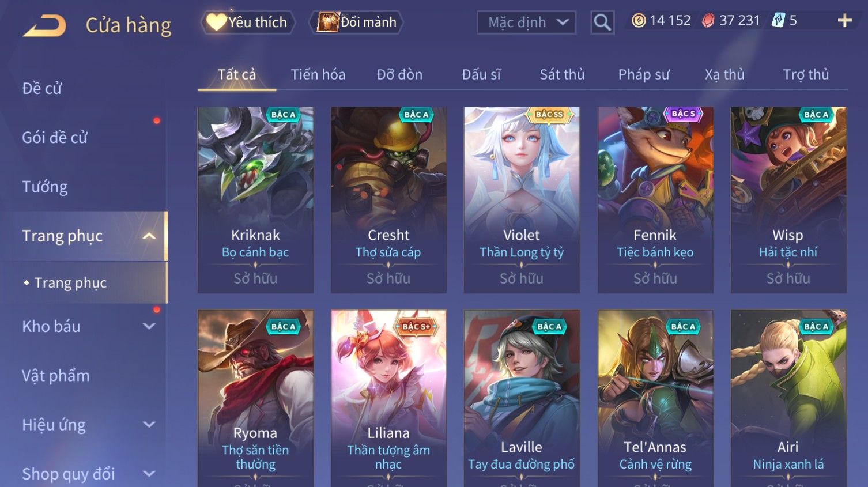Open the Mặc định sort dropdown
Screen dimensions: 868x487
pyautogui.click(x=526, y=22)
